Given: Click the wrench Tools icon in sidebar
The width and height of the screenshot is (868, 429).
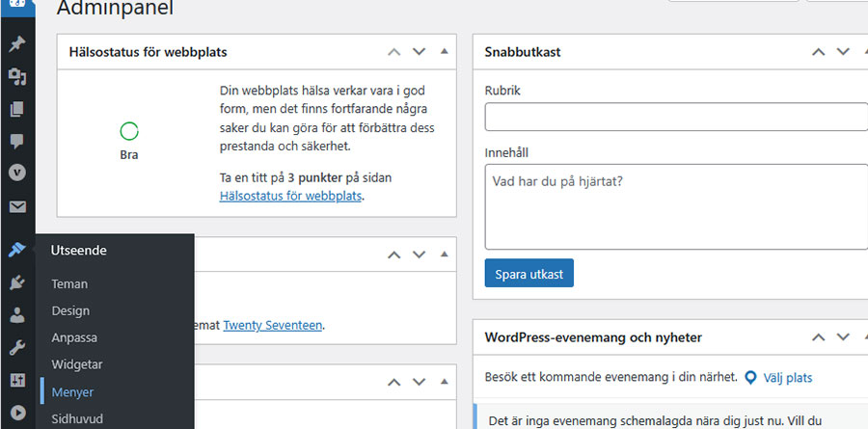Looking at the screenshot, I should pos(16,348).
